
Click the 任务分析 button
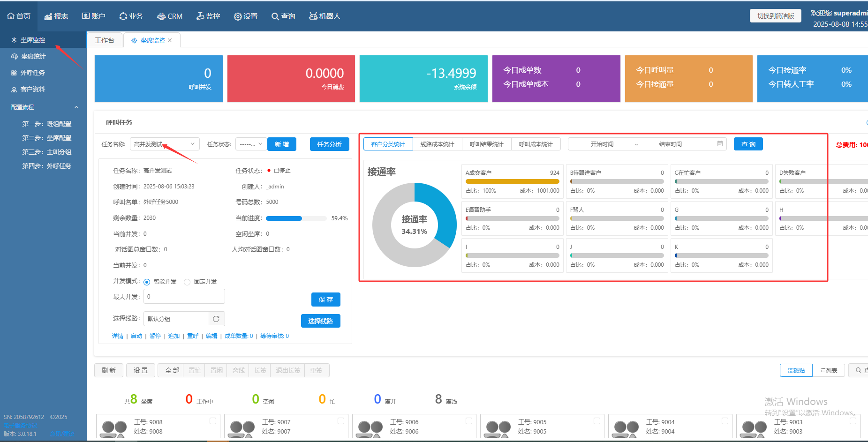click(x=329, y=144)
